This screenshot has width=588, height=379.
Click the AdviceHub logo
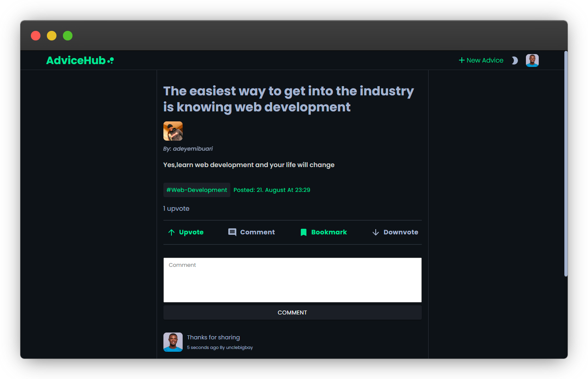[80, 60]
